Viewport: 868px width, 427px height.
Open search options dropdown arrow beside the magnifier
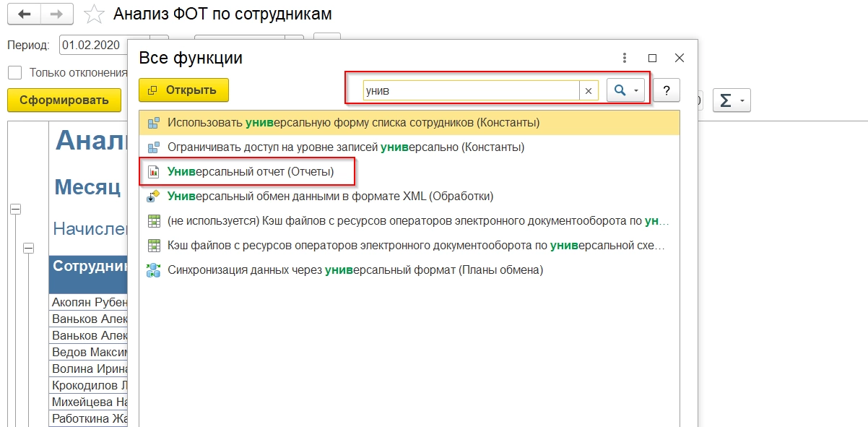636,90
